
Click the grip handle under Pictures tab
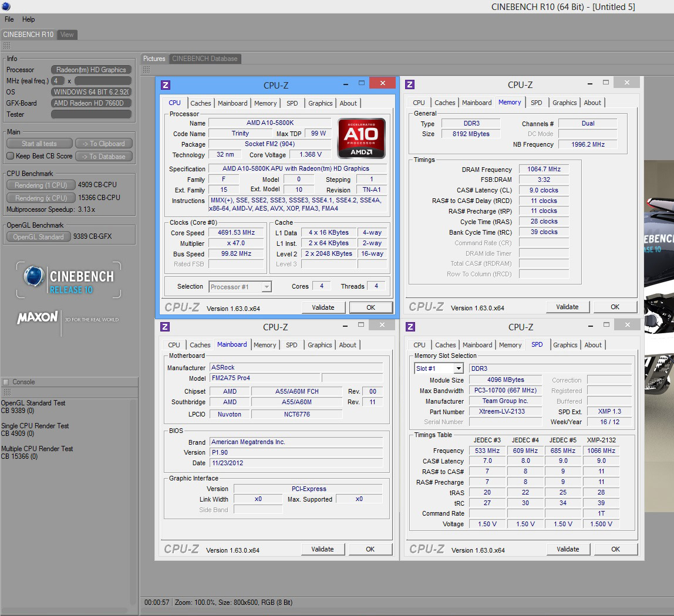pyautogui.click(x=147, y=69)
